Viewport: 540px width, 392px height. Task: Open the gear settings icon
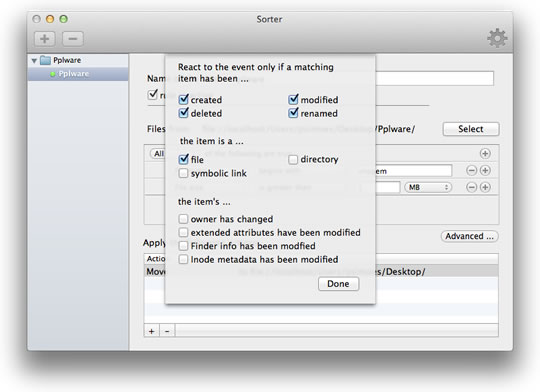[x=497, y=38]
